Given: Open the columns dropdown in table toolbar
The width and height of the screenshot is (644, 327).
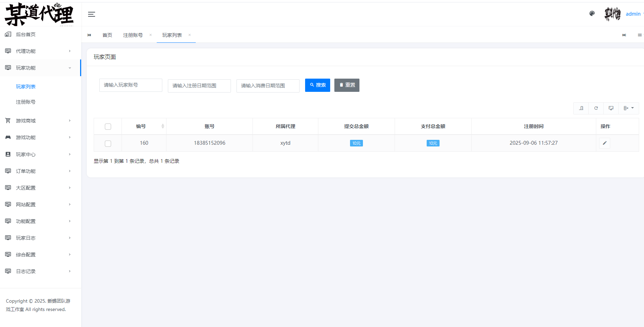Looking at the screenshot, I should (628, 108).
